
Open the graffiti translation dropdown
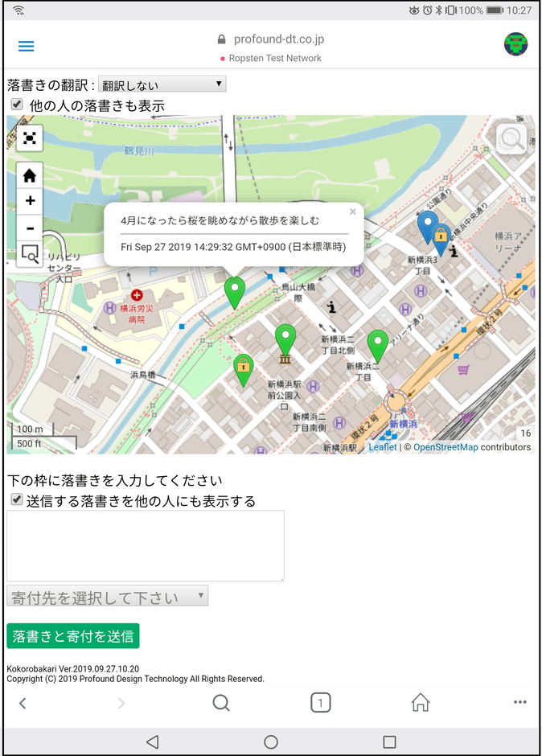[162, 84]
